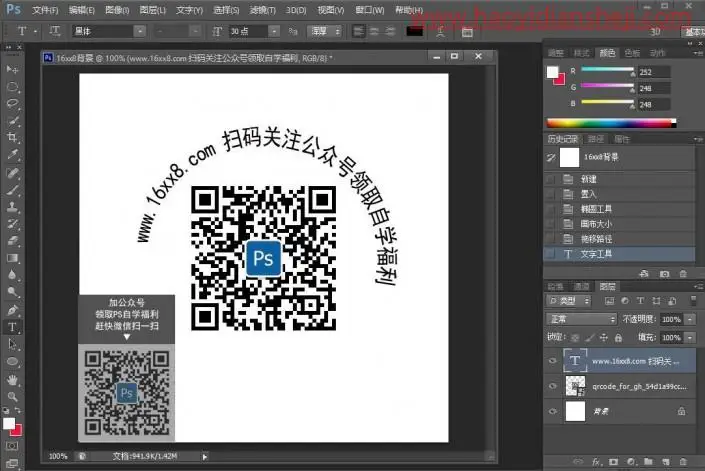Toggle text orientation in options bar
This screenshot has width=705, height=471.
tap(54, 31)
